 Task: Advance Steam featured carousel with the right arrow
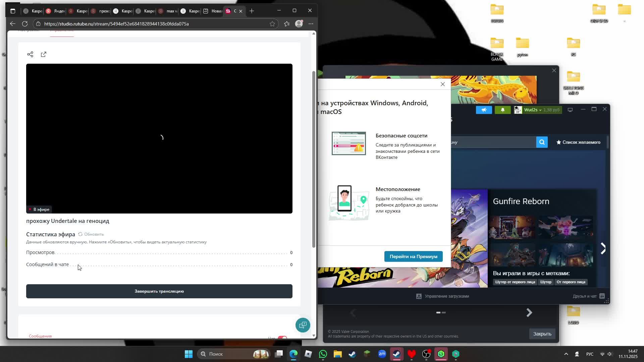pyautogui.click(x=603, y=248)
